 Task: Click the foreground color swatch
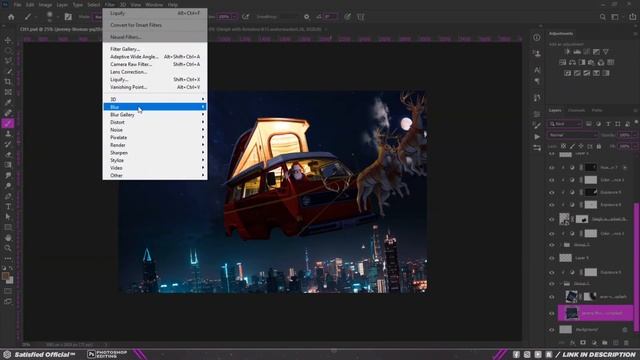tap(5, 276)
